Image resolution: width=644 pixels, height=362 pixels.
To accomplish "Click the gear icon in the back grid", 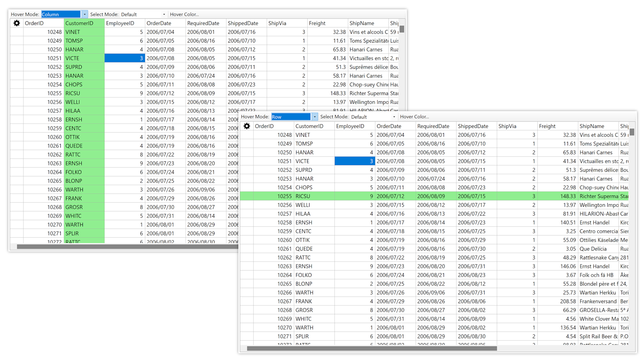I will (x=17, y=23).
